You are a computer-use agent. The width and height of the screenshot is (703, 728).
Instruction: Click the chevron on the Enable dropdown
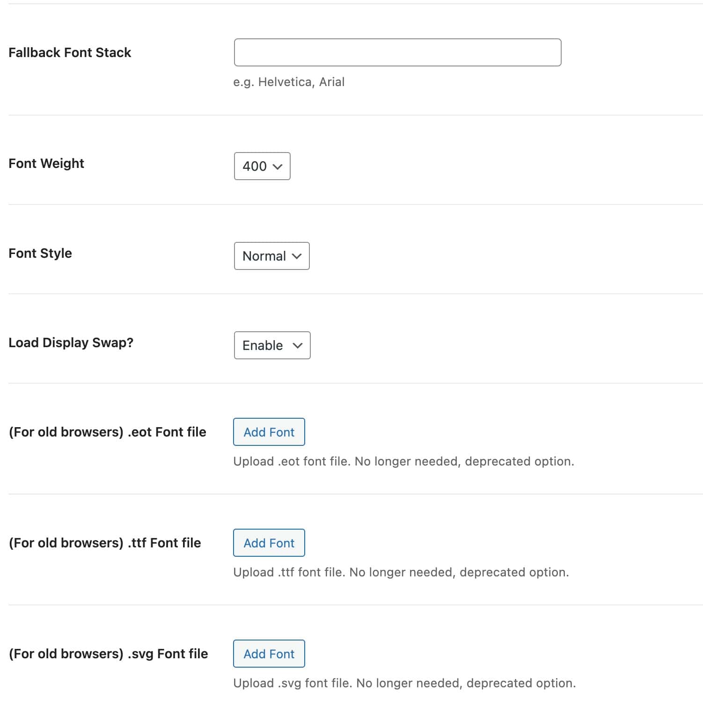pos(298,346)
